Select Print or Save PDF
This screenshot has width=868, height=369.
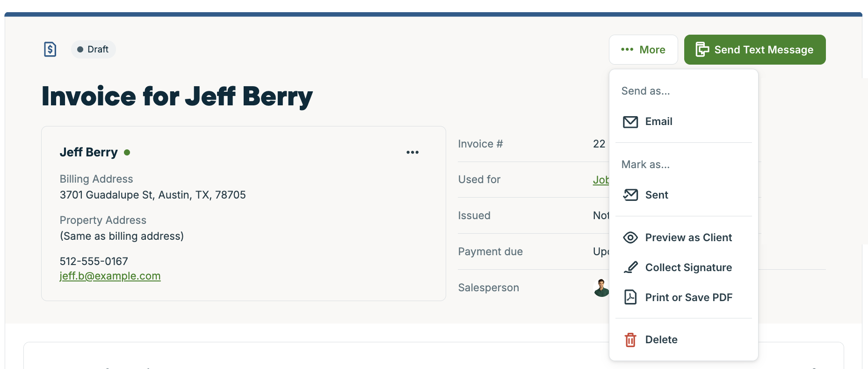tap(688, 297)
